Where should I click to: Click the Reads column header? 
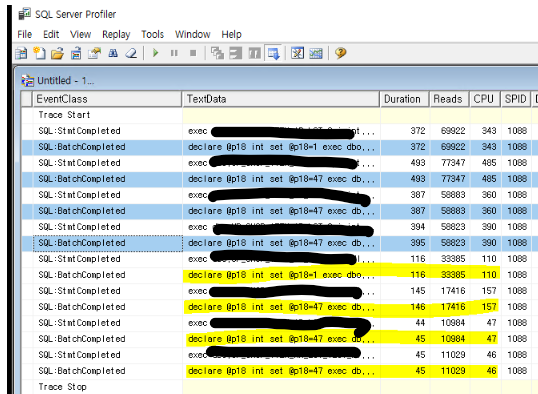pos(449,99)
